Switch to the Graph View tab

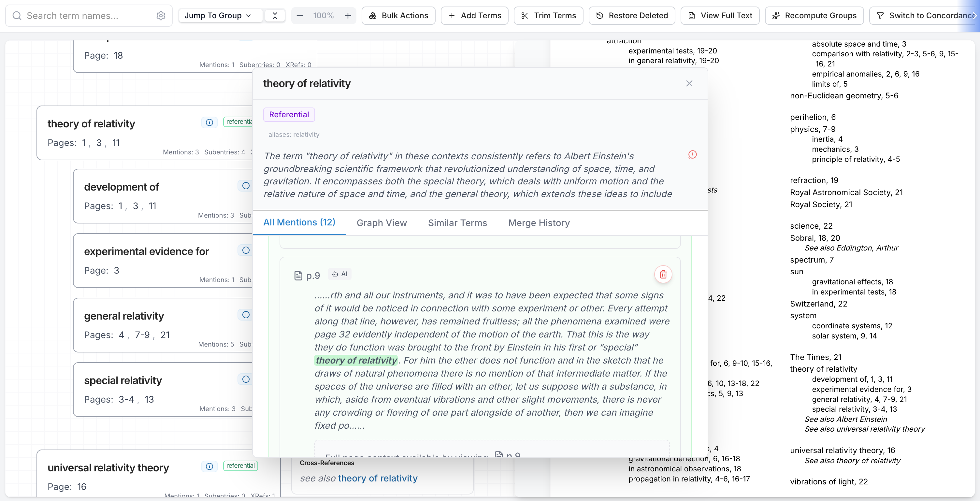[382, 223]
